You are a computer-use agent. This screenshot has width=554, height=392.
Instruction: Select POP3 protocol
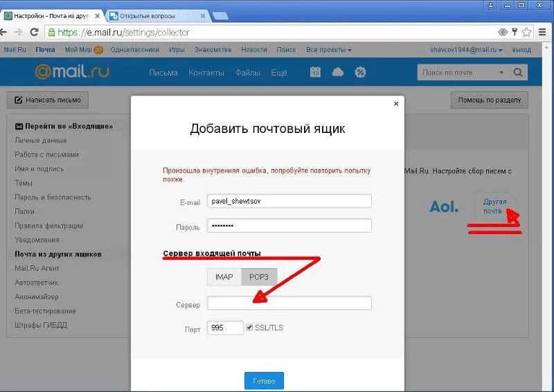(x=259, y=277)
